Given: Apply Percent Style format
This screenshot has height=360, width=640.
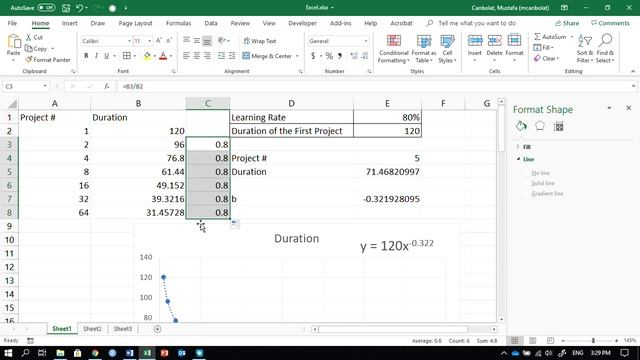Looking at the screenshot, I should pos(329,56).
